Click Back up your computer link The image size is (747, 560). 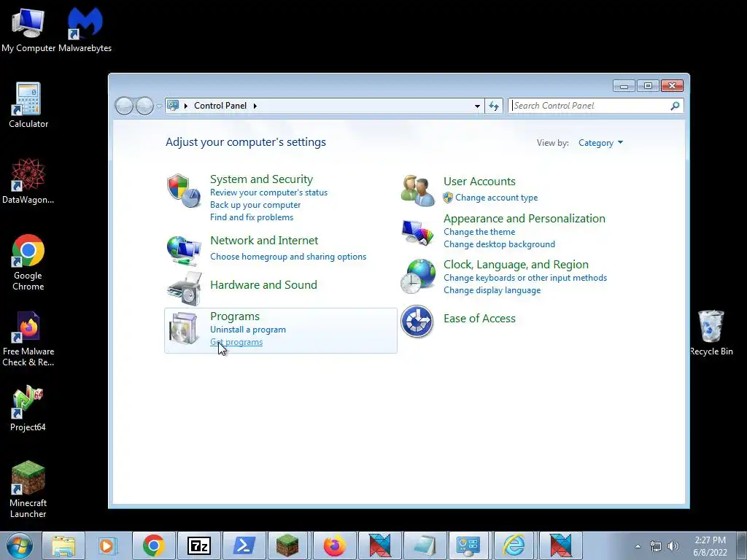point(255,205)
